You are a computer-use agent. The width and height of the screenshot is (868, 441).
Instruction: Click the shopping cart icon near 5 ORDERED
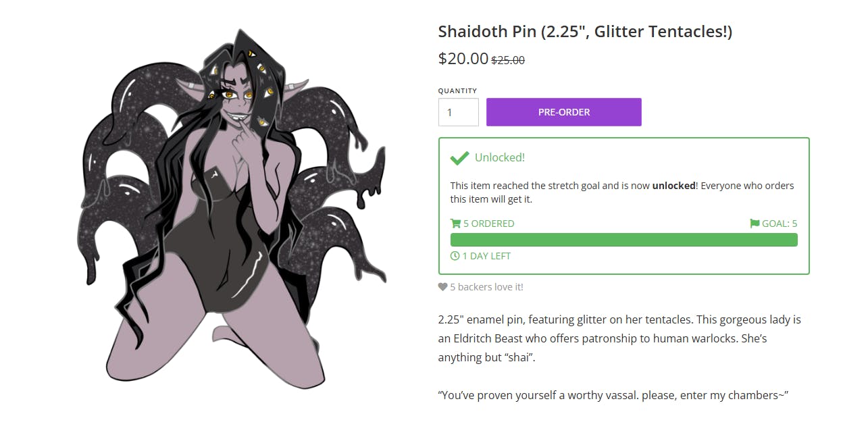455,224
